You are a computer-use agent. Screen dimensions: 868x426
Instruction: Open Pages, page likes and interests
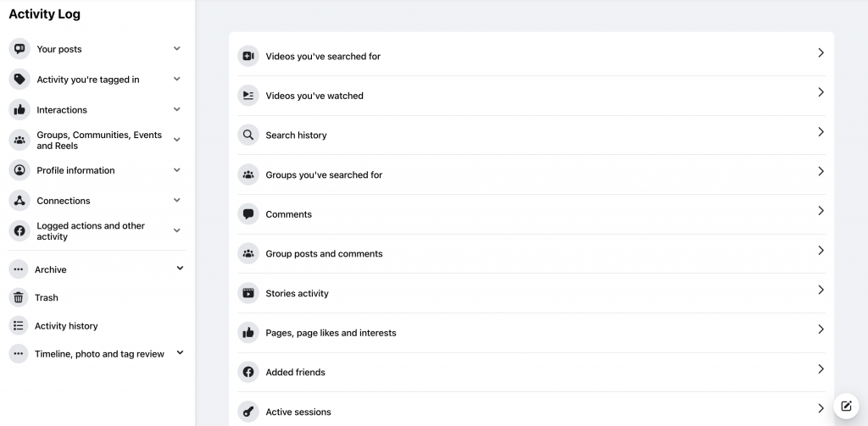tap(531, 333)
